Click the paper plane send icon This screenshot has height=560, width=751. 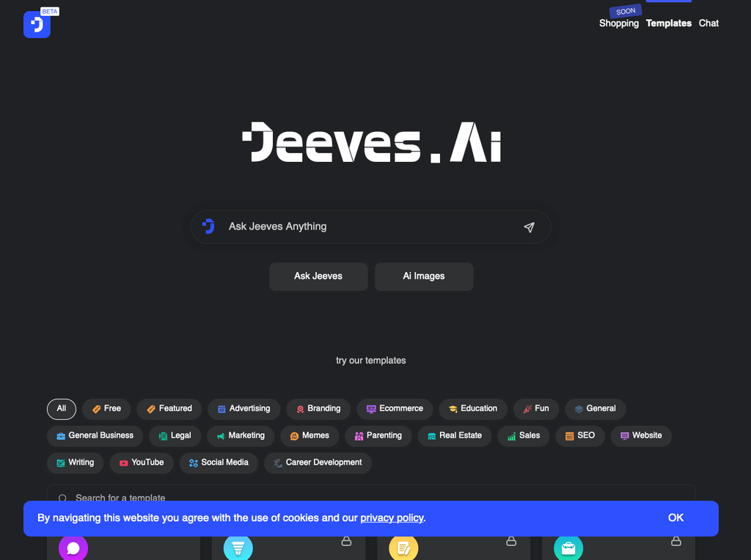pos(529,227)
